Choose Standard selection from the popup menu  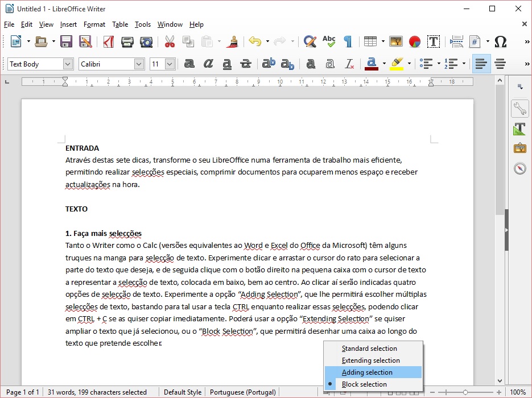click(x=373, y=349)
